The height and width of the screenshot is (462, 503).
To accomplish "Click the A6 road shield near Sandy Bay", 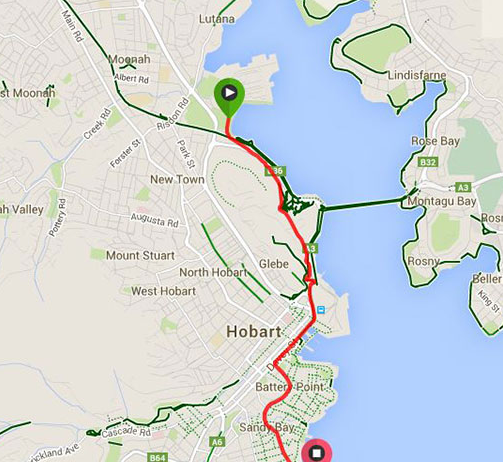I will click(217, 442).
